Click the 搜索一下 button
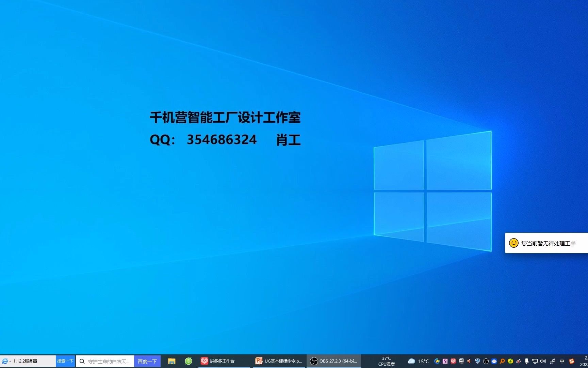This screenshot has width=588, height=368. [x=65, y=361]
